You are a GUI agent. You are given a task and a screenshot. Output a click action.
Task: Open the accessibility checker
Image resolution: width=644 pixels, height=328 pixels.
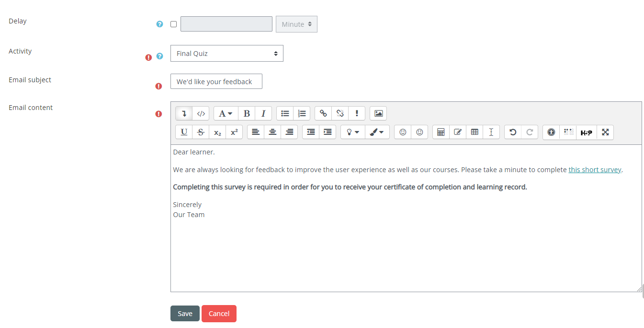[x=551, y=132]
